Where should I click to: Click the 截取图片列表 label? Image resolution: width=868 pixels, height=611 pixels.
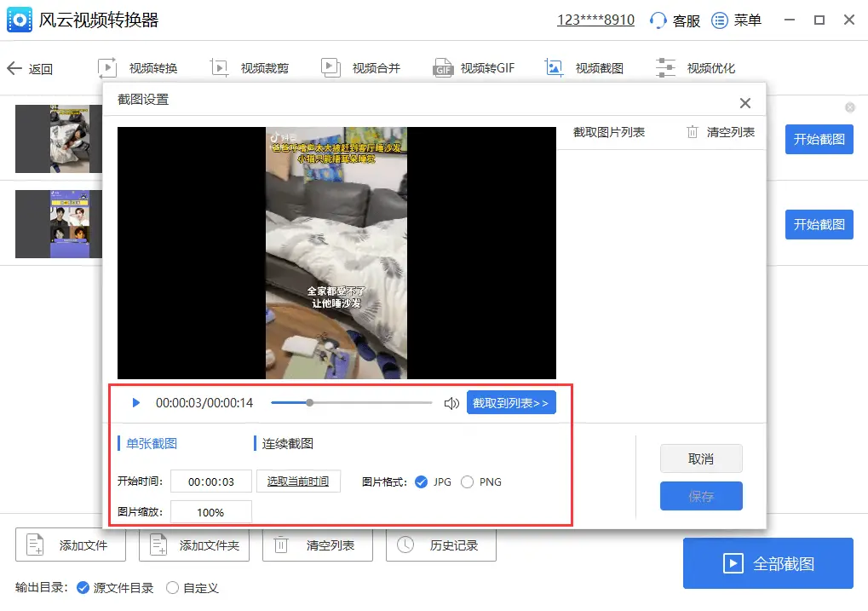608,132
